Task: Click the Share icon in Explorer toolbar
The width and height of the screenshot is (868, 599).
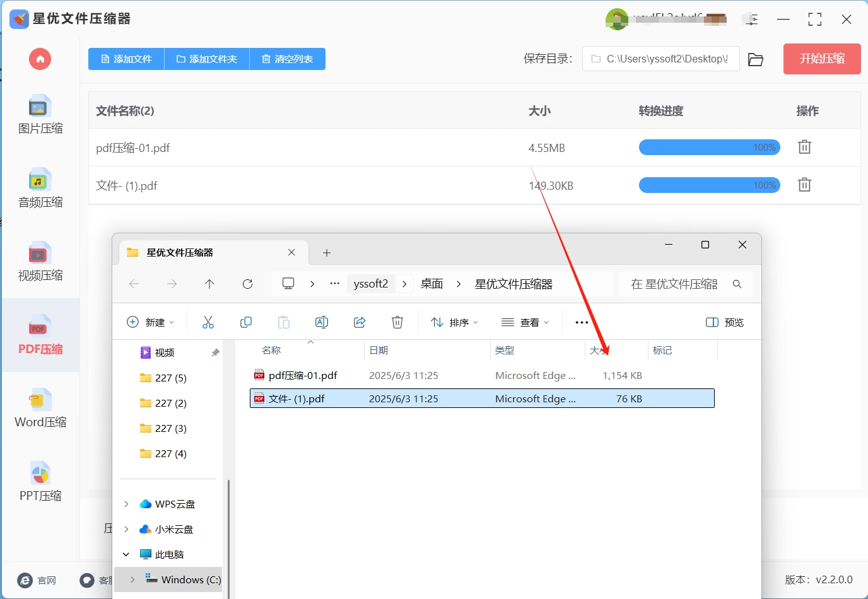Action: 360,322
